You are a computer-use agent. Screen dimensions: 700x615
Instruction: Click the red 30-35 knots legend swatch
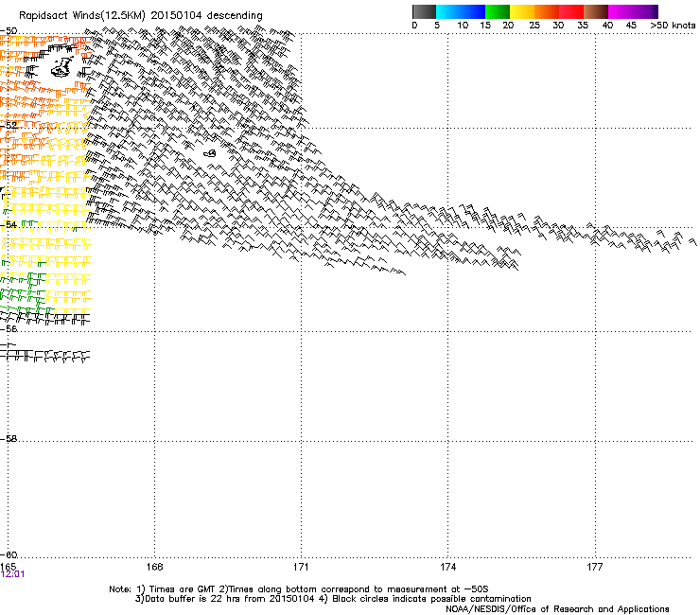(x=571, y=11)
